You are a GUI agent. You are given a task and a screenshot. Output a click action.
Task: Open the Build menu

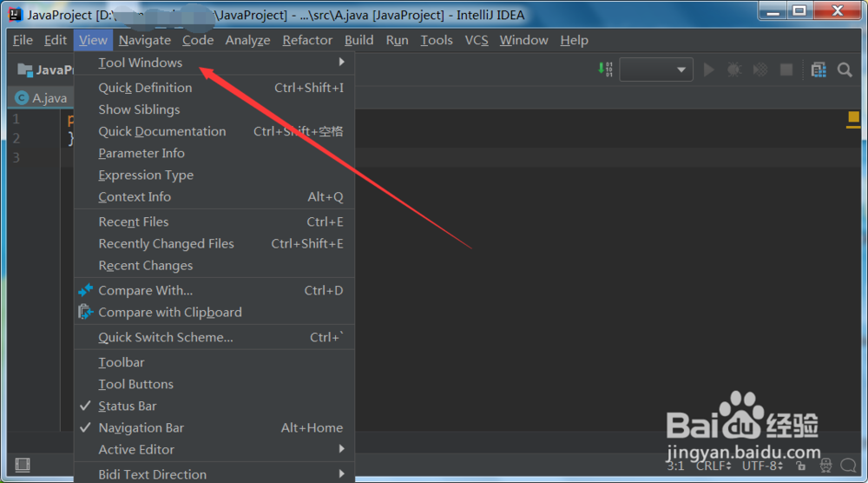[358, 40]
